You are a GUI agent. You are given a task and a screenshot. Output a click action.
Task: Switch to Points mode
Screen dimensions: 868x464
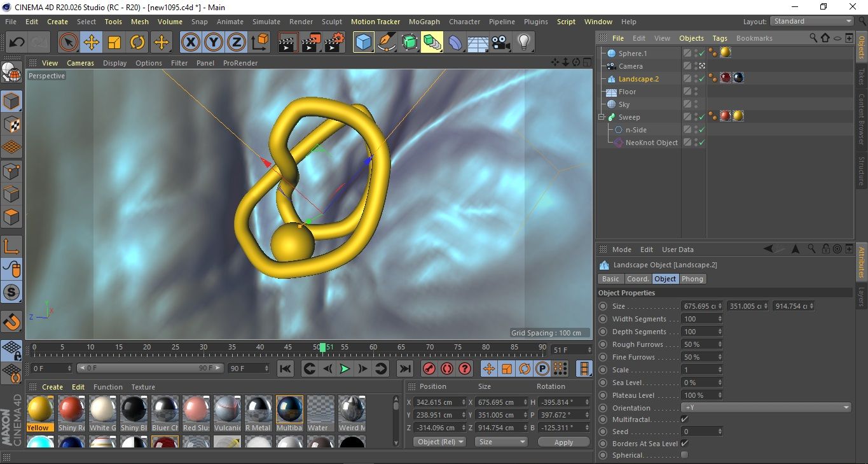point(11,171)
